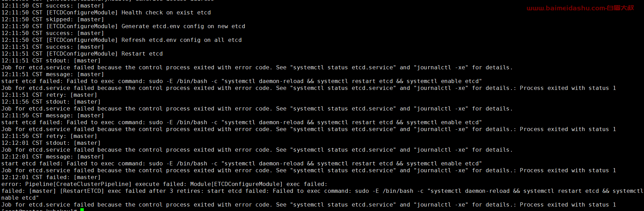Viewport: 644px width, 211px height.
Task: Click the 12:12:01 CST message: [master] line
Action: coord(53,157)
